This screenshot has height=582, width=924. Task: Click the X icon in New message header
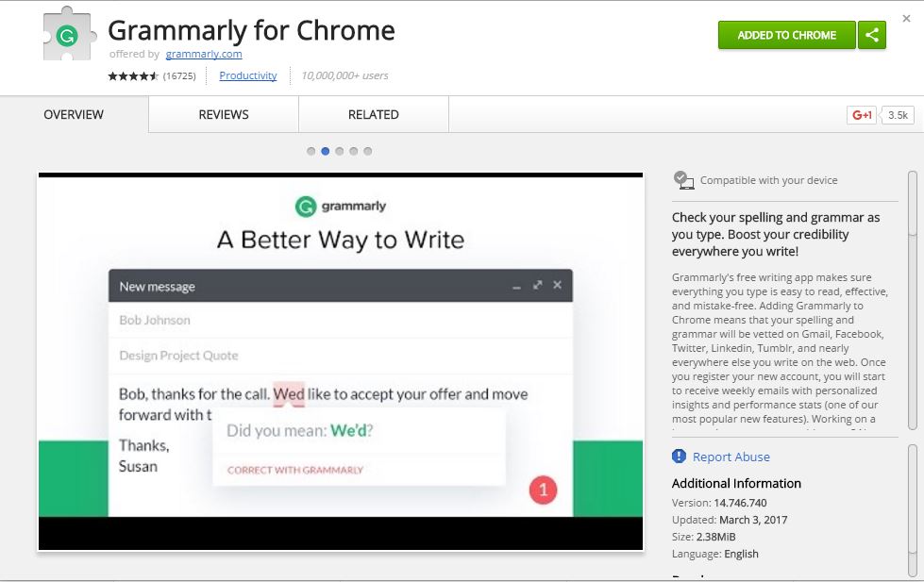[x=558, y=285]
